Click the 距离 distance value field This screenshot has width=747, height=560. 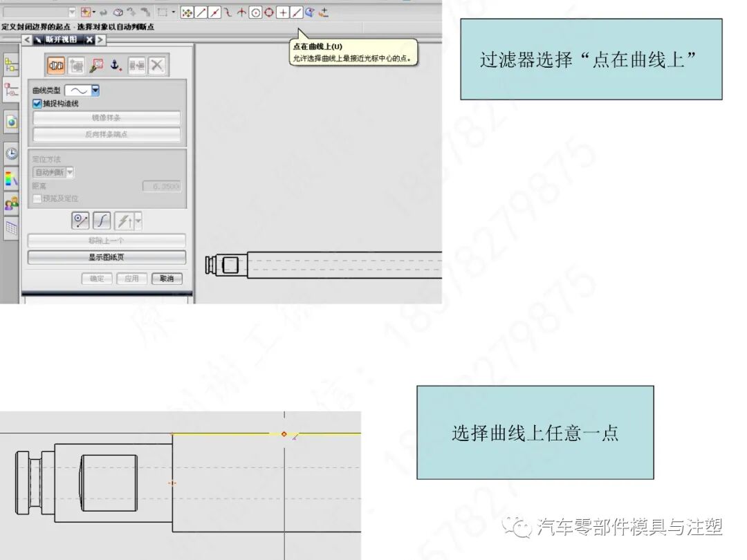[162, 186]
